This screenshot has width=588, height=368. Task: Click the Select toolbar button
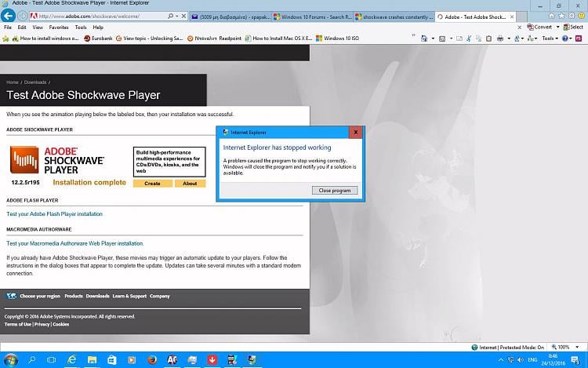tap(573, 27)
